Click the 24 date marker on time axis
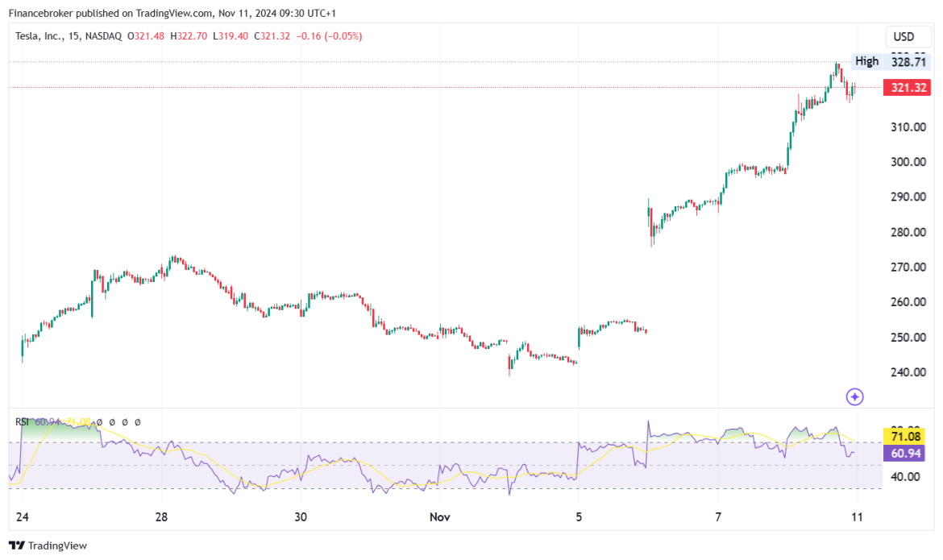 (x=23, y=517)
